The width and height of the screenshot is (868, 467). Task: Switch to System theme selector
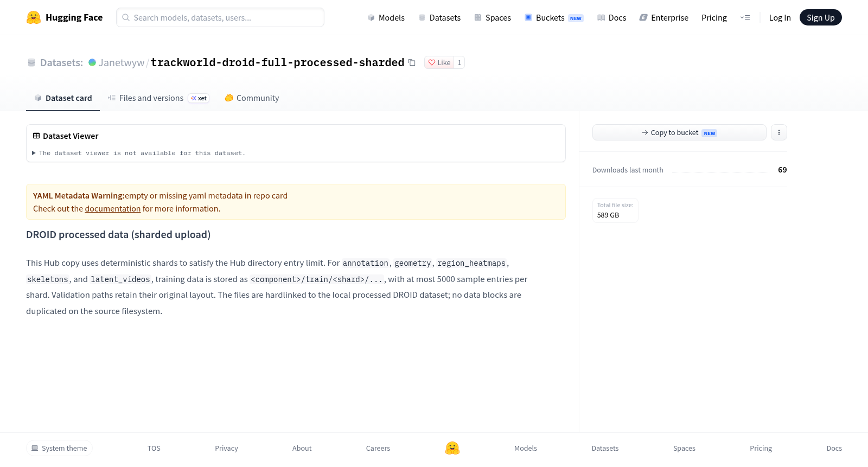tap(59, 448)
